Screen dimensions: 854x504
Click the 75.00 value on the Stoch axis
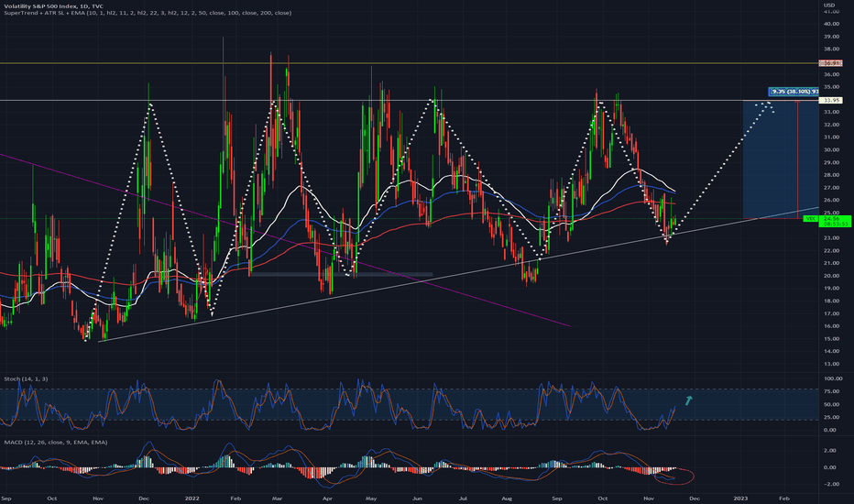pos(831,391)
